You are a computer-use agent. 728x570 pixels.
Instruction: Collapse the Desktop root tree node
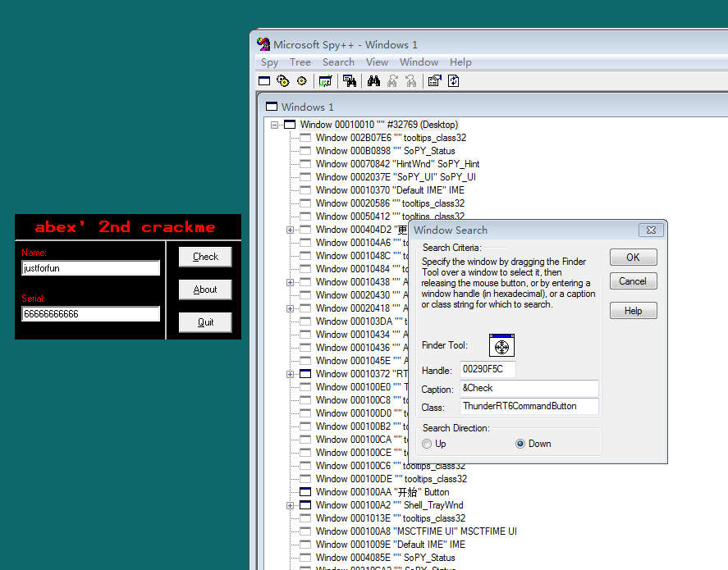point(274,125)
